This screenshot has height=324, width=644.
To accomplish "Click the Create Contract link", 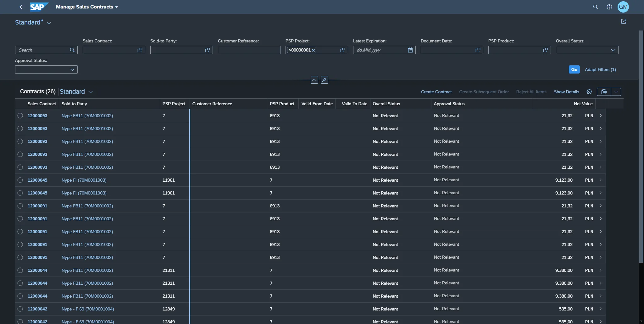I will click(436, 92).
